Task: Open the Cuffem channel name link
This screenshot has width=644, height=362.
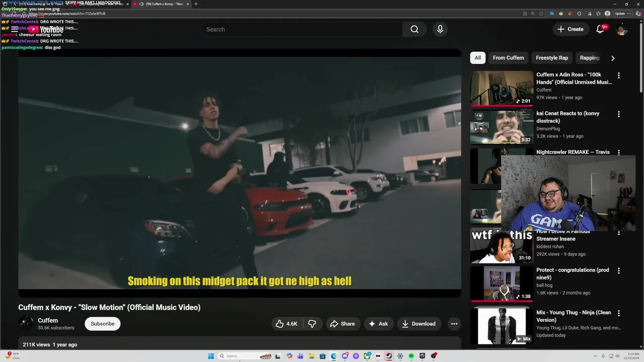Action: point(48,320)
